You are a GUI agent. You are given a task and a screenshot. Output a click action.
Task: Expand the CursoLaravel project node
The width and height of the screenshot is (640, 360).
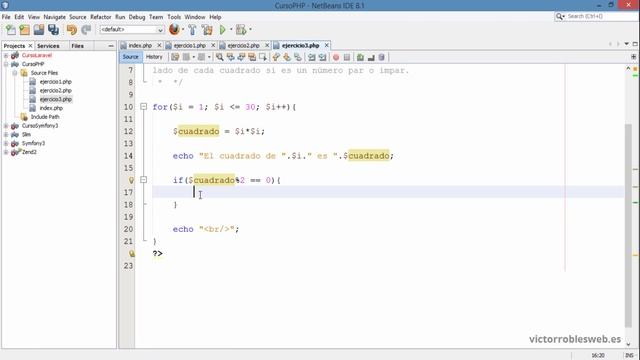(x=6, y=56)
